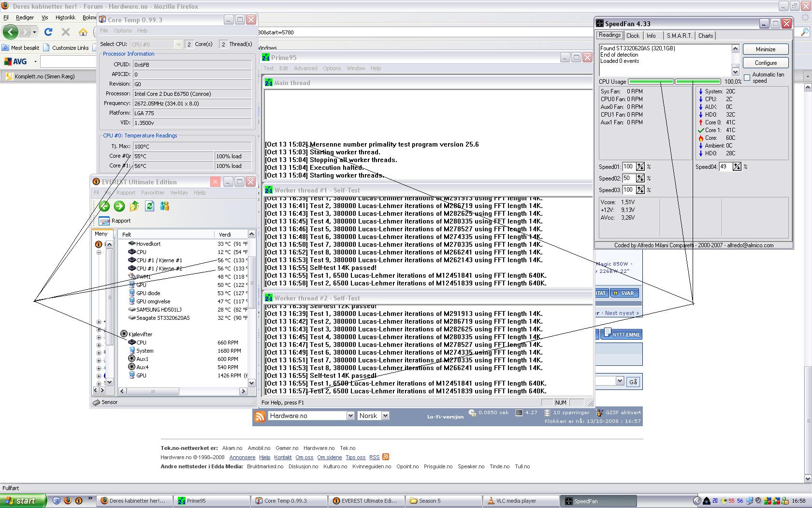
Task: Open AVG toolbar dropdown arrow
Action: coord(35,61)
